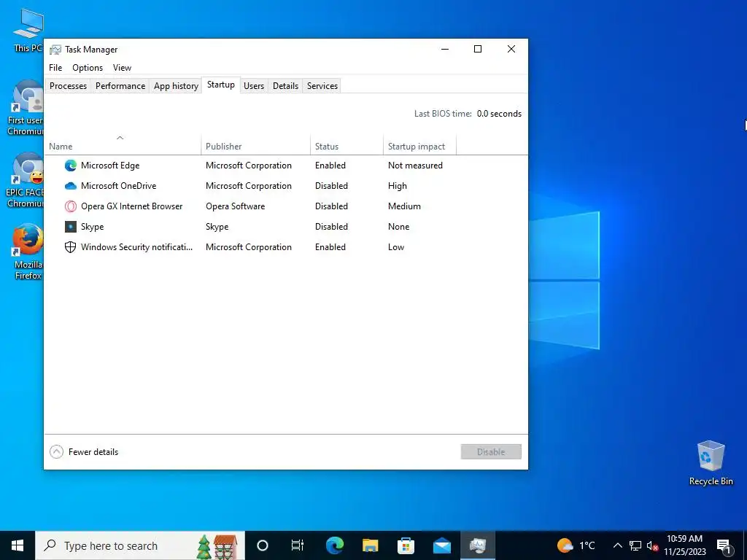Click the High startup impact value
Viewport: 747px width, 560px height.
point(398,186)
